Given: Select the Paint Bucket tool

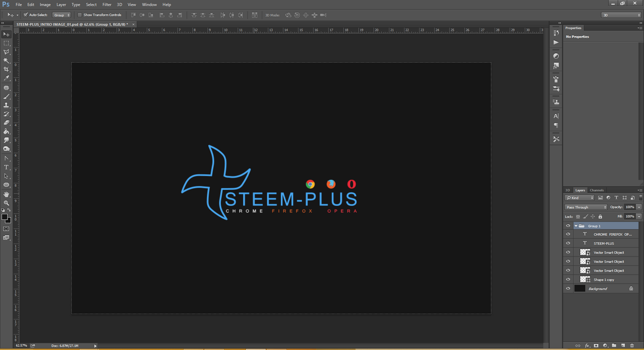Looking at the screenshot, I should pyautogui.click(x=7, y=131).
